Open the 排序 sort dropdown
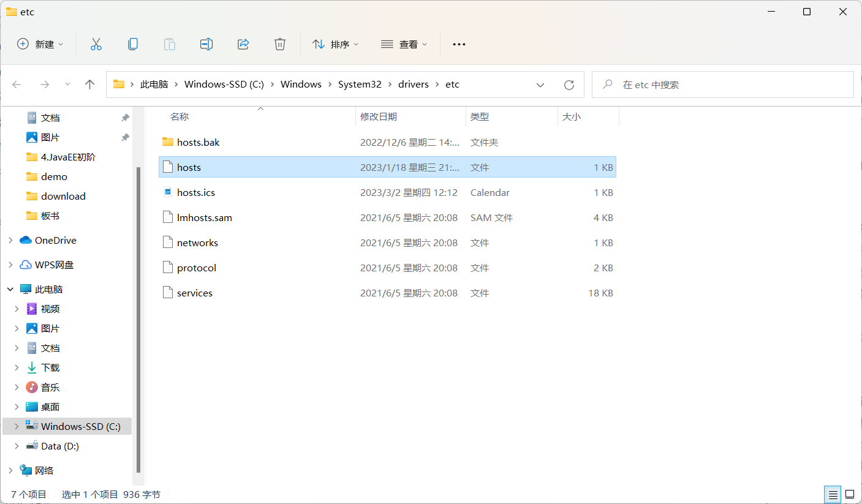Image resolution: width=862 pixels, height=504 pixels. 336,44
